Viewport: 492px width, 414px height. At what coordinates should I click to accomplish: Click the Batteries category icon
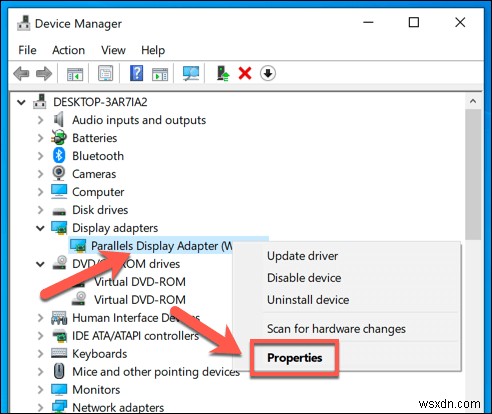coord(59,137)
